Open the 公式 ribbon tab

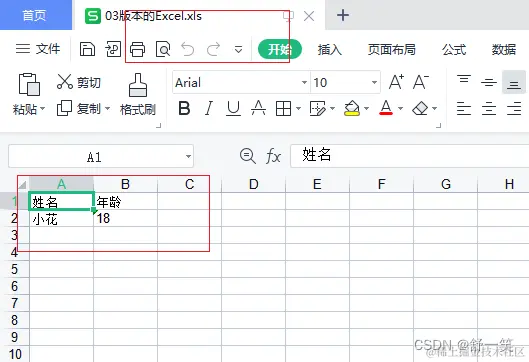pyautogui.click(x=454, y=50)
